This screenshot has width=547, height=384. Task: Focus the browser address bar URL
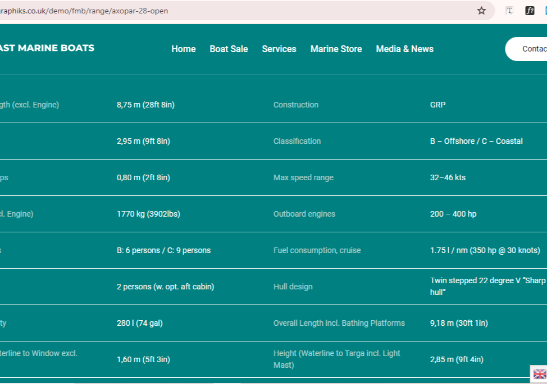coord(84,11)
